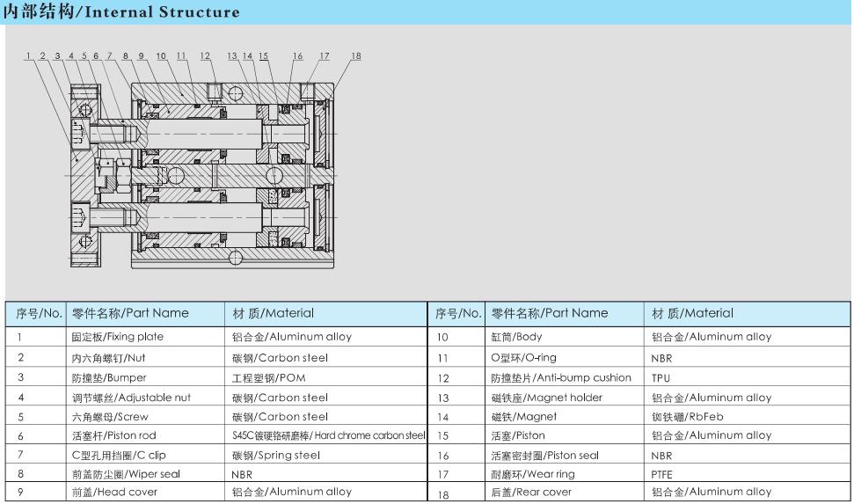Click the "Internal Structure" section heading
The image size is (854, 504).
tap(120, 11)
